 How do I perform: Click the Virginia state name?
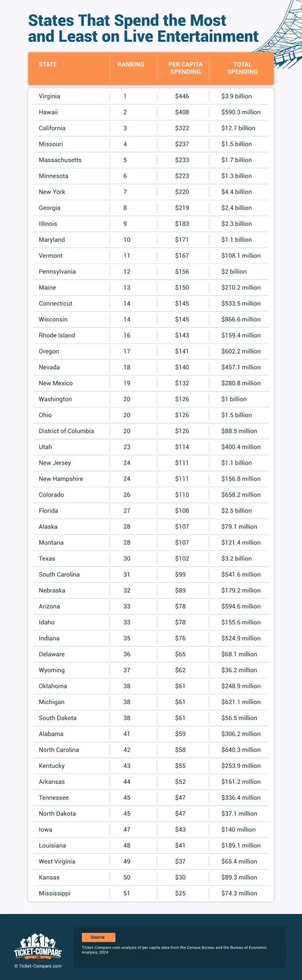point(49,96)
